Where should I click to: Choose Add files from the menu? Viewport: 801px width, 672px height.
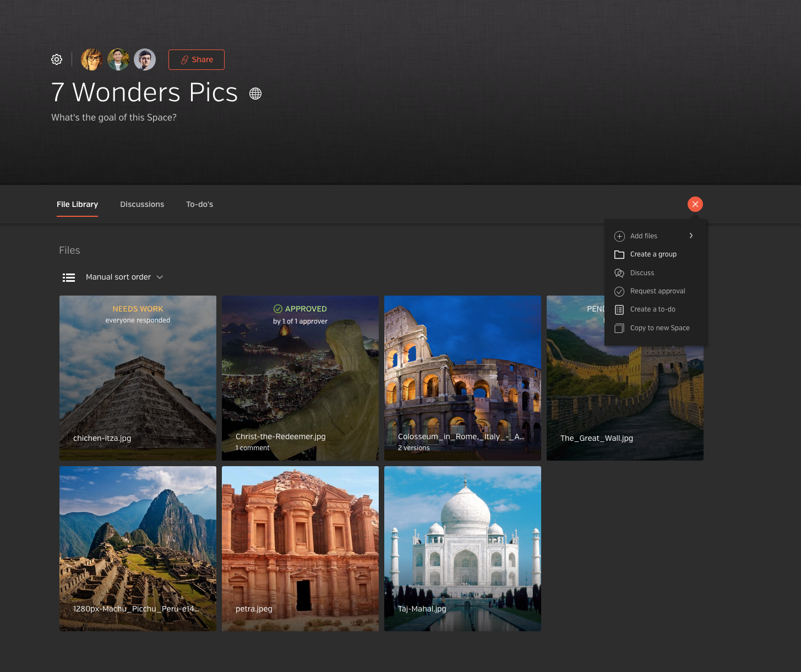pyautogui.click(x=655, y=236)
